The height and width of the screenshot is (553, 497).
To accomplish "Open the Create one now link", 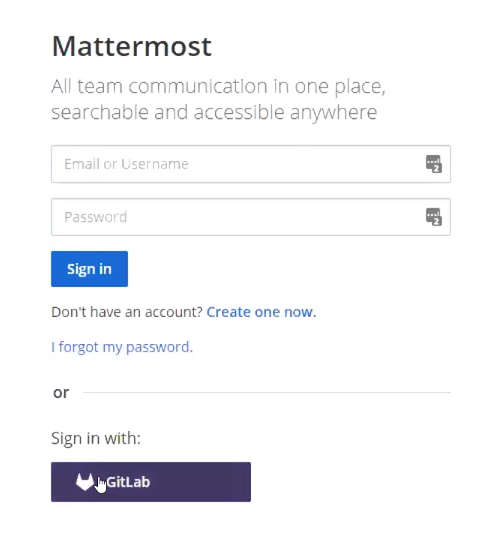I will (x=261, y=312).
